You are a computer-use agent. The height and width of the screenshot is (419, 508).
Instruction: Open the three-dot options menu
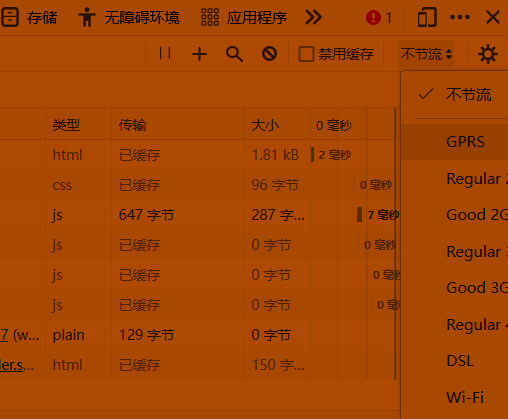(460, 17)
